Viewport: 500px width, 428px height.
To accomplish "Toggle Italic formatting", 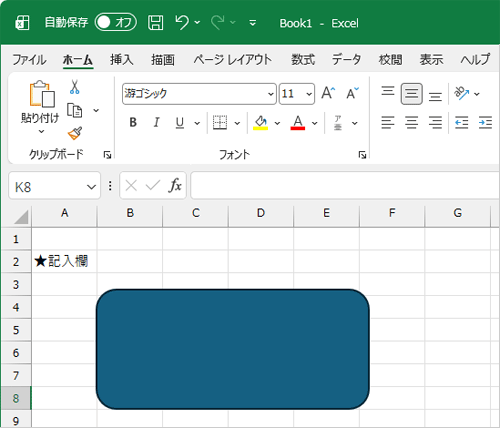I will 156,123.
